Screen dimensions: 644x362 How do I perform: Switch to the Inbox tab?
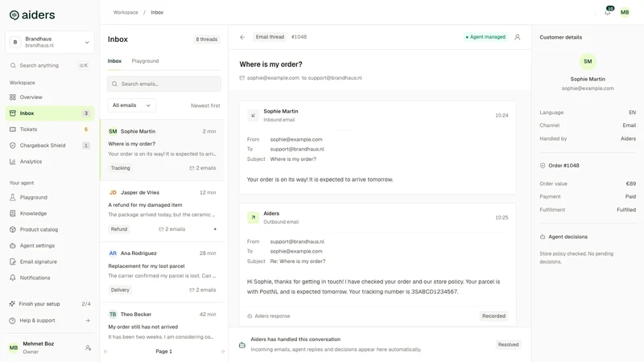[x=114, y=61]
